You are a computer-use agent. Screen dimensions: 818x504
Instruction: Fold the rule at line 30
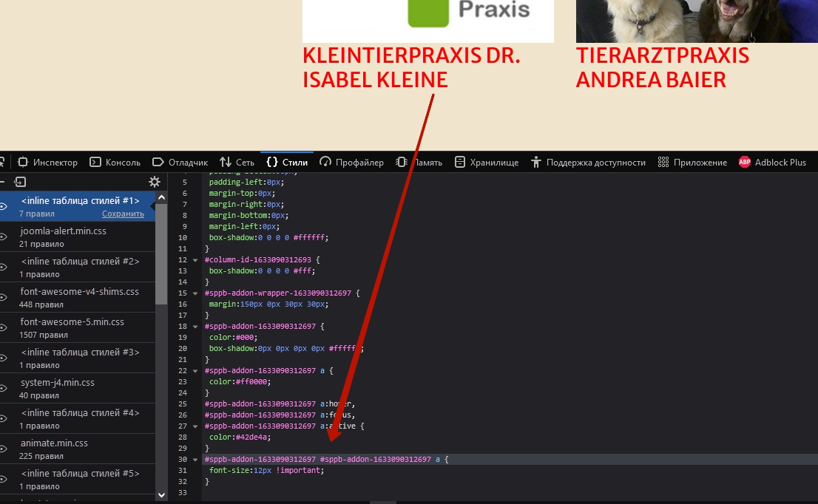197,460
